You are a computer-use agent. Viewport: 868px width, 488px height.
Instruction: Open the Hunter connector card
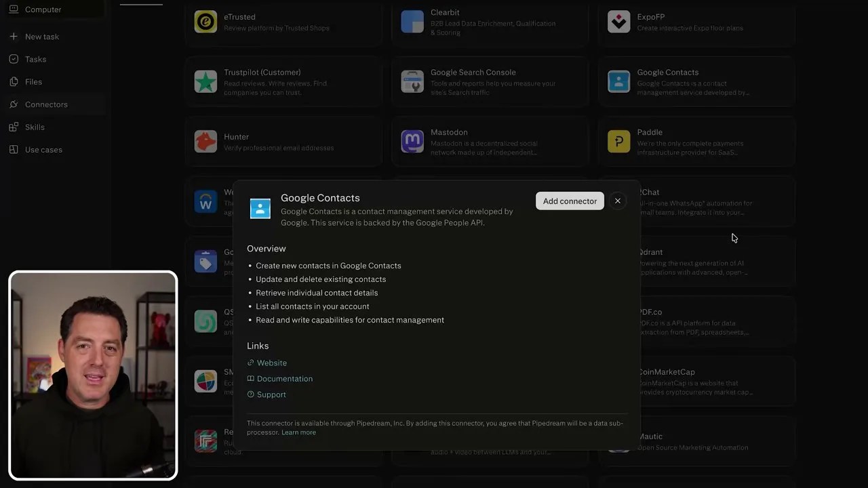click(x=283, y=141)
